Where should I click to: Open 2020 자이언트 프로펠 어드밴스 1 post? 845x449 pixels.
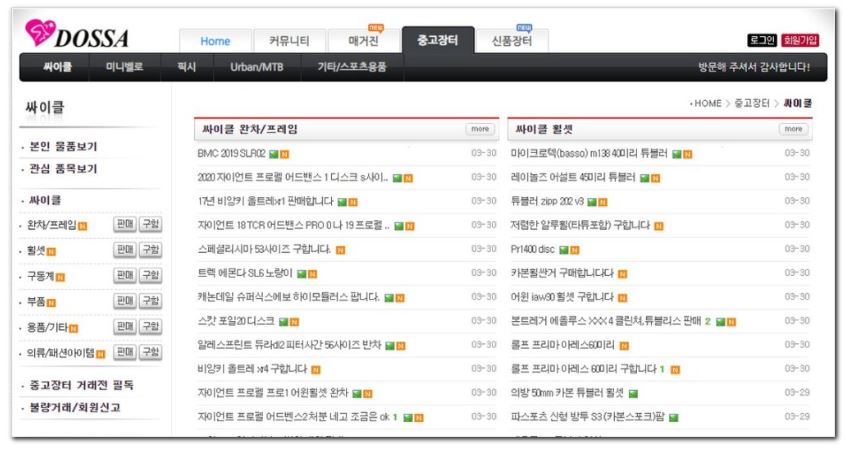click(293, 177)
